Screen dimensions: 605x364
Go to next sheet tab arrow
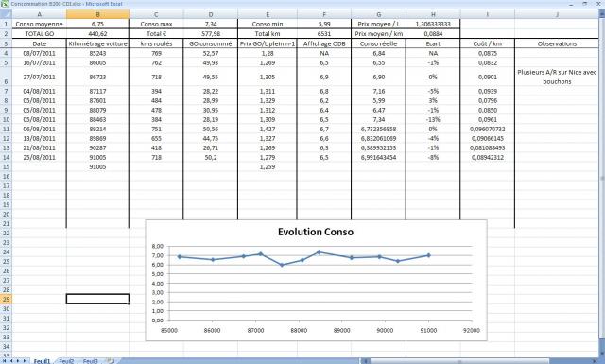point(18,361)
